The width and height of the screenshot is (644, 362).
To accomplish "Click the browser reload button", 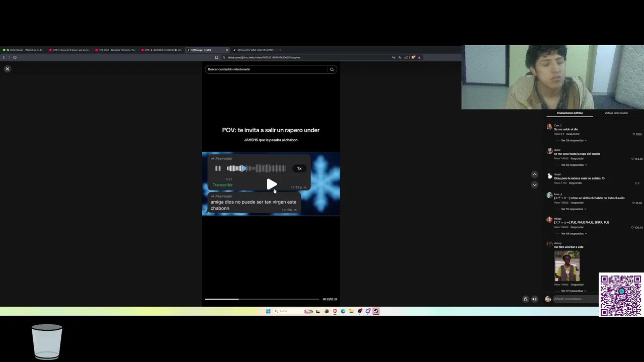I will click(15, 57).
